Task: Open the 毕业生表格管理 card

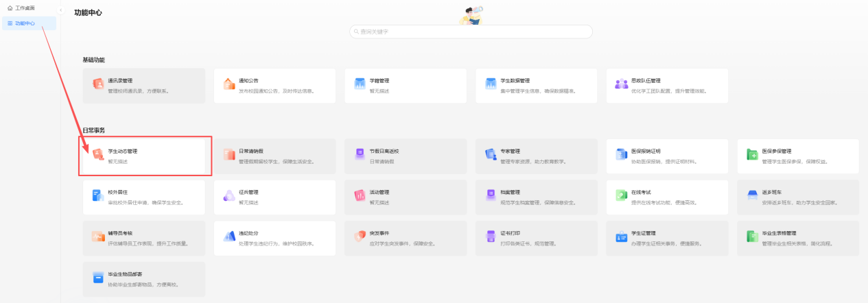Action: pyautogui.click(x=797, y=237)
